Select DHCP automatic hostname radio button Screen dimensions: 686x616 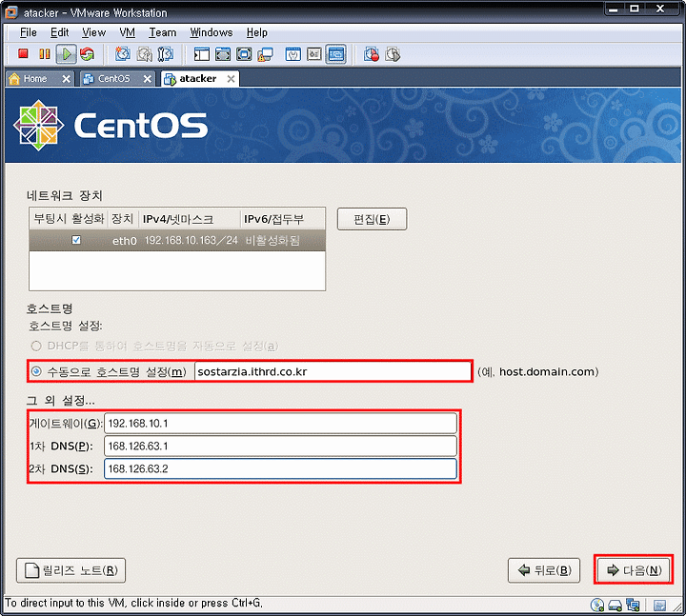pyautogui.click(x=36, y=346)
